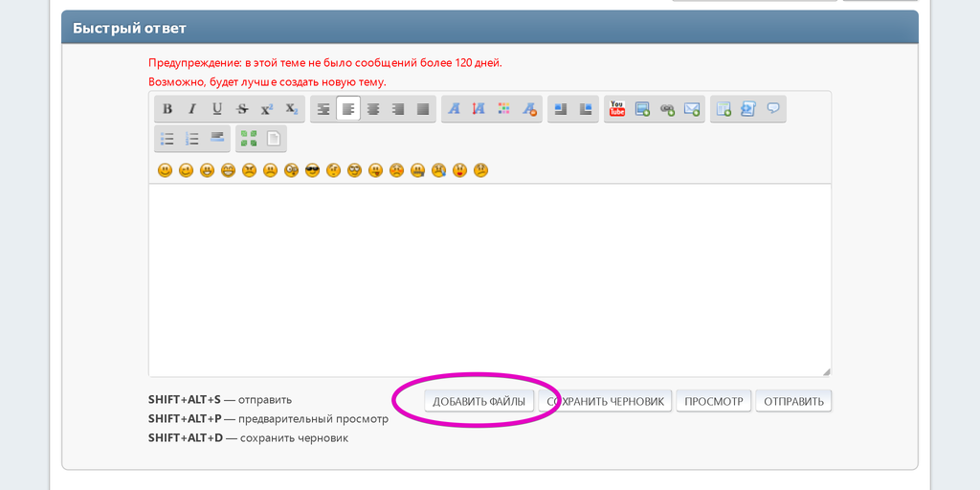This screenshot has width=980, height=490.
Task: Apply italic formatting to text
Action: point(192,109)
